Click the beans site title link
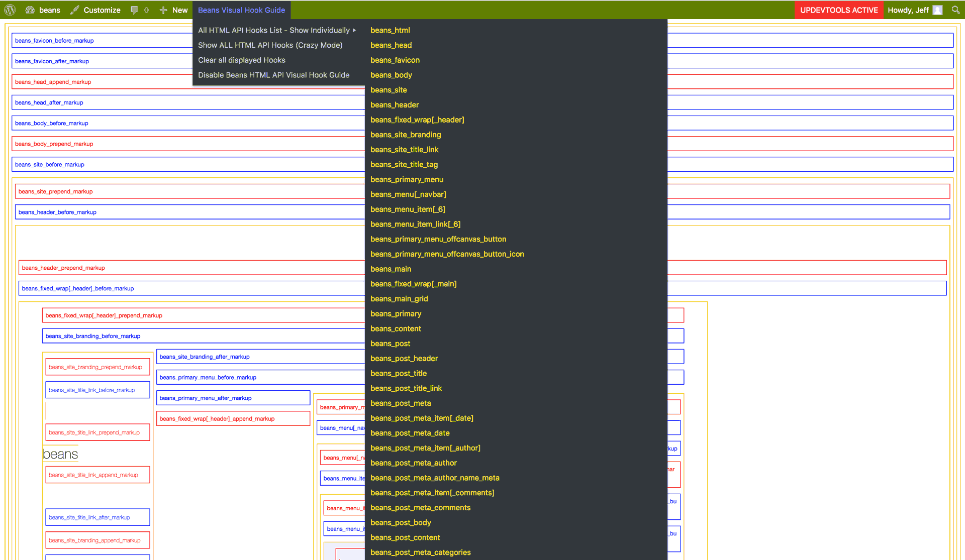 [x=60, y=454]
